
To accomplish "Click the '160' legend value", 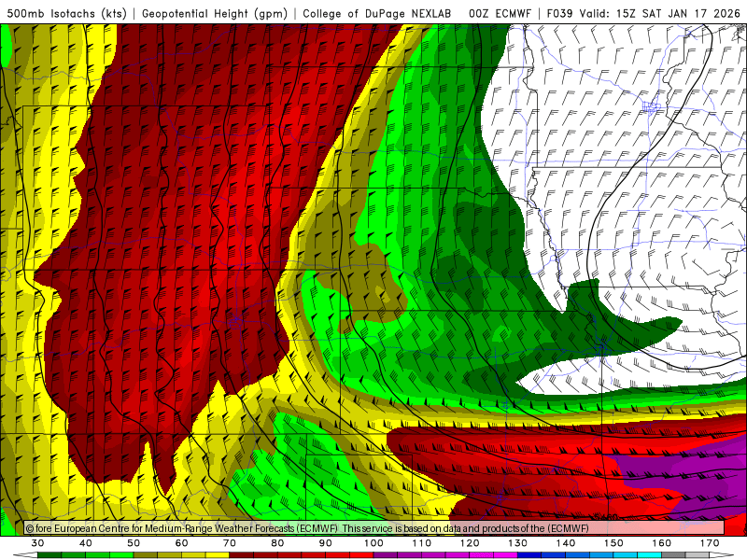I will [x=662, y=543].
